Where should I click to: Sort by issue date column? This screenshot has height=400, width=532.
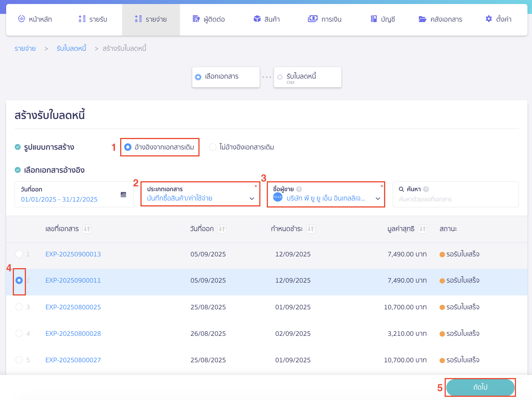coord(222,229)
